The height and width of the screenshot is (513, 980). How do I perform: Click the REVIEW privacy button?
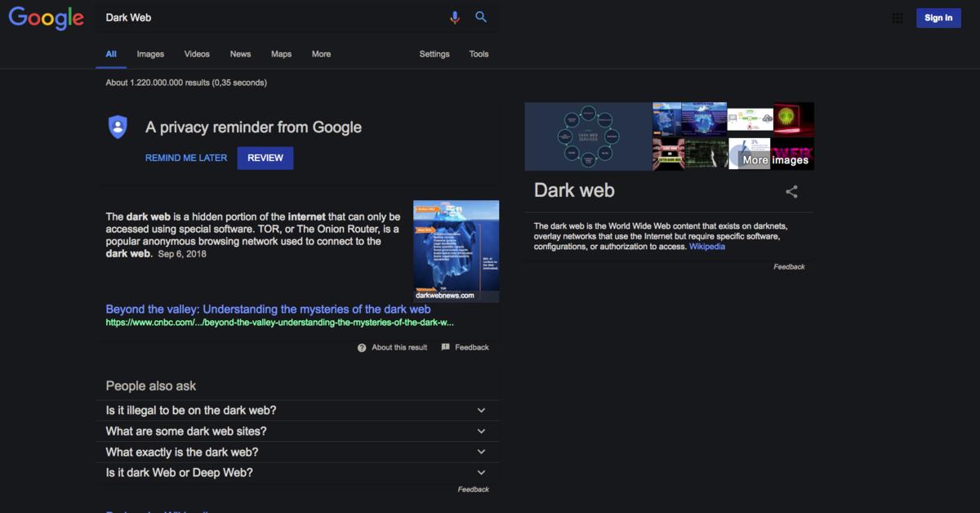[265, 158]
